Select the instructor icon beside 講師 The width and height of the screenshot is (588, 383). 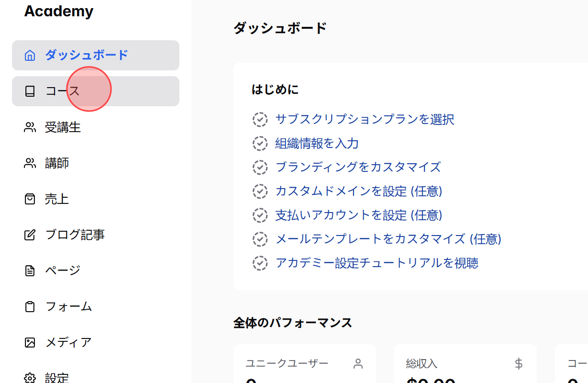(30, 163)
